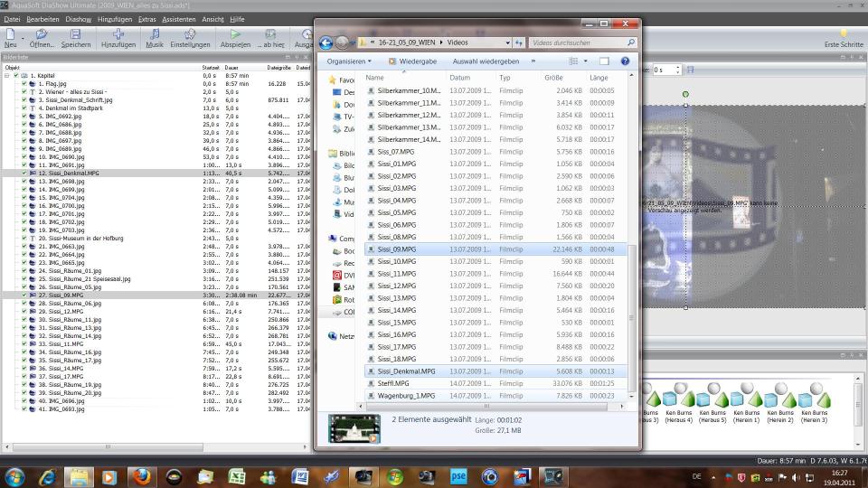Screen dimensions: 868x488
Task: Toggle the 1. Kapitel checkbox
Action: 15,76
